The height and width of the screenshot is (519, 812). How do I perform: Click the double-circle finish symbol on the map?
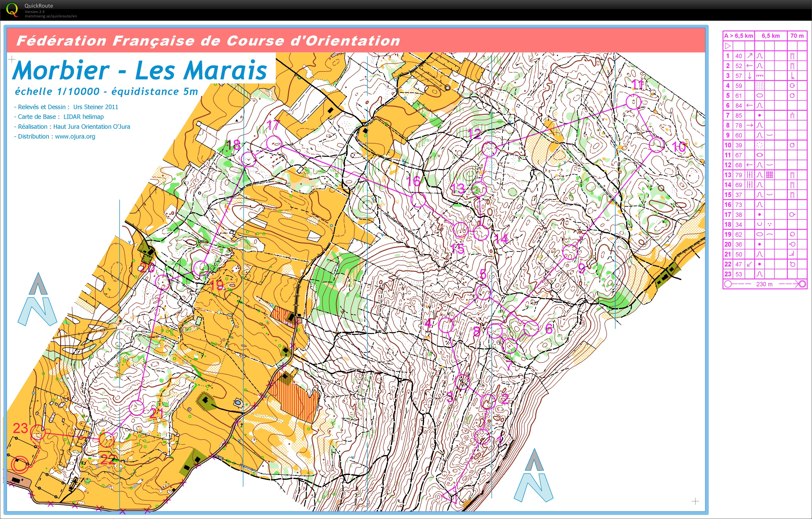pos(20,465)
